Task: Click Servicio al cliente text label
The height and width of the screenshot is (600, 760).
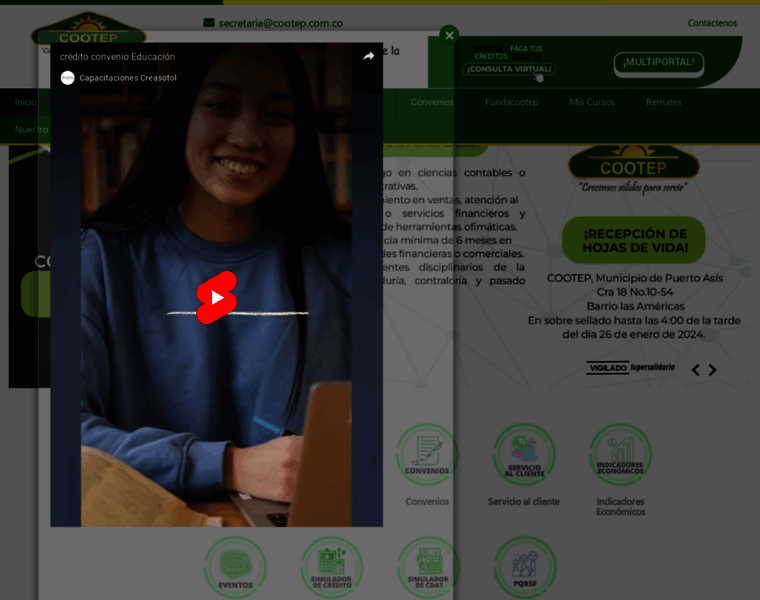Action: pos(523,502)
